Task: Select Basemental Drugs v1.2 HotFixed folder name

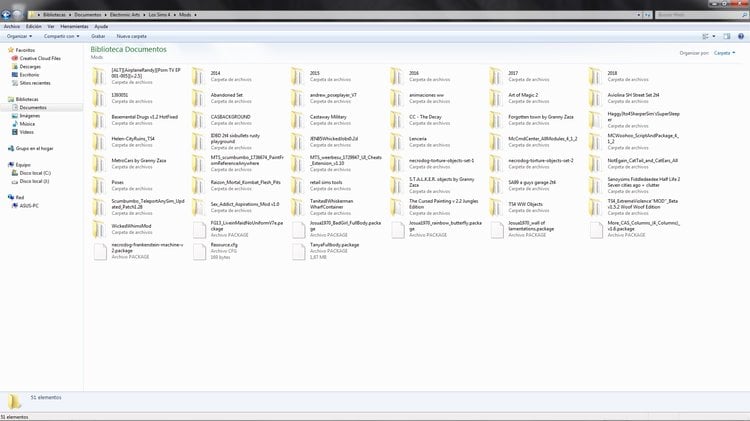Action: tap(144, 117)
